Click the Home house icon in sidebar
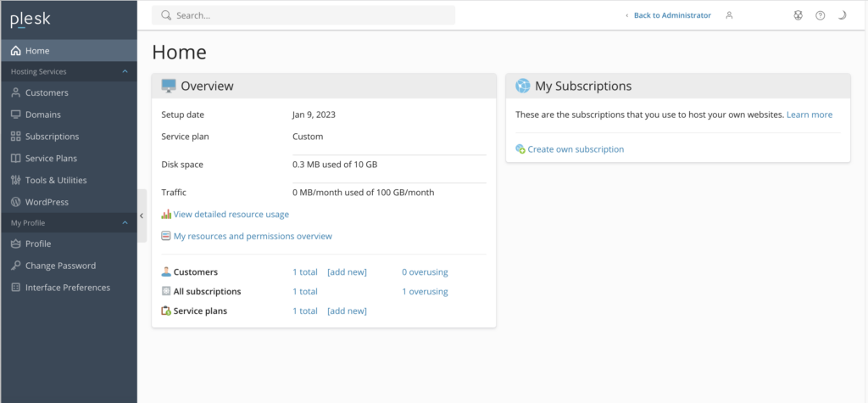 15,50
